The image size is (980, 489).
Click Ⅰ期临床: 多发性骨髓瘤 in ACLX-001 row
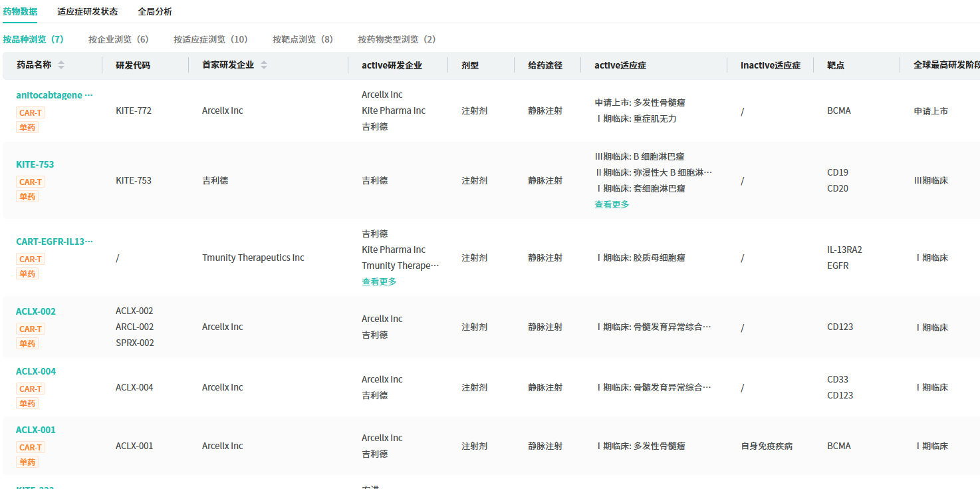[640, 446]
